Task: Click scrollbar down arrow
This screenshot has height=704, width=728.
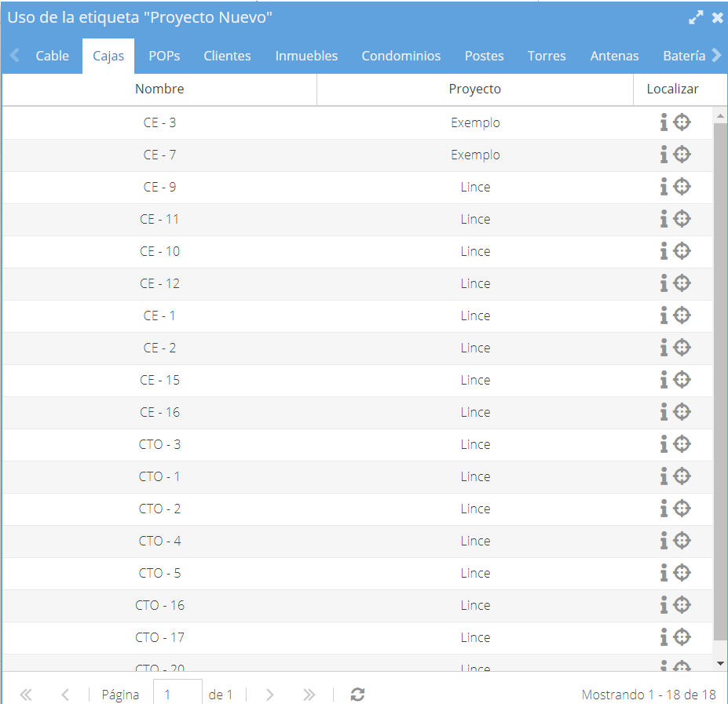Action: [720, 664]
